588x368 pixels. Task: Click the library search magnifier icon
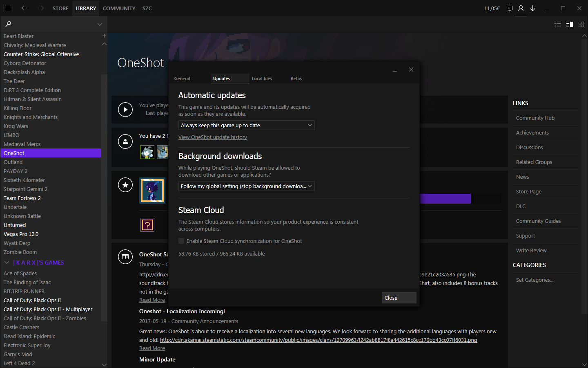8,24
